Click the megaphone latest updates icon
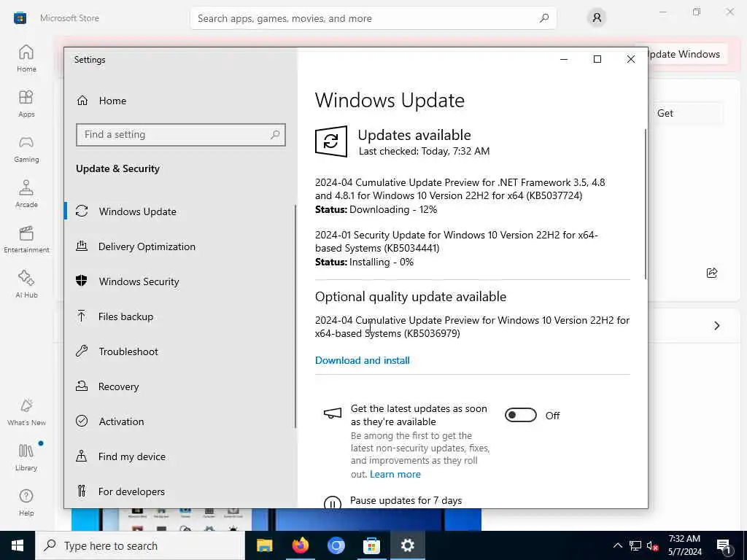The width and height of the screenshot is (747, 560). point(333,413)
